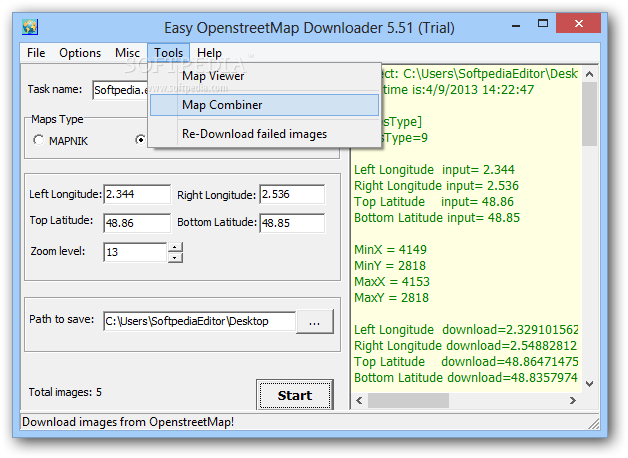
Task: Click the Left Longitude field
Action: pyautogui.click(x=137, y=194)
